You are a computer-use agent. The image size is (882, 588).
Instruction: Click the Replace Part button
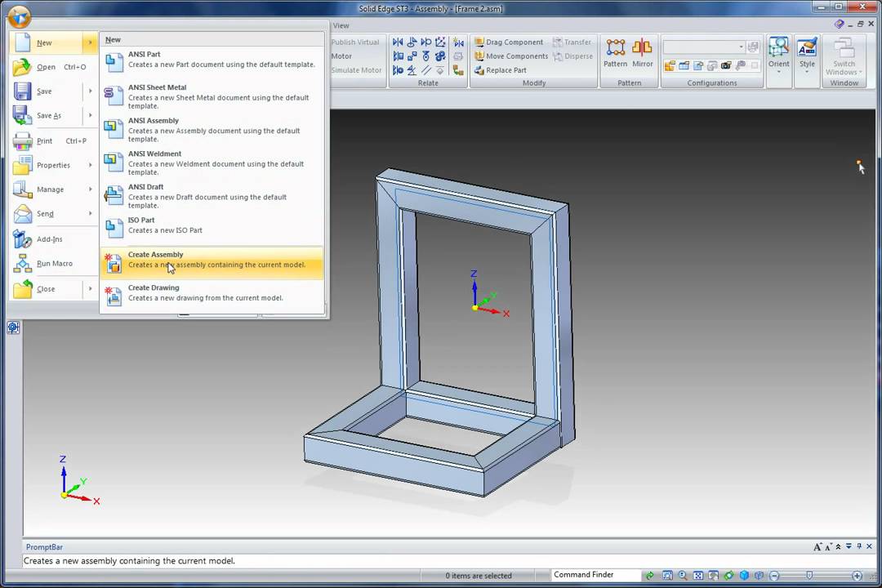click(x=501, y=70)
